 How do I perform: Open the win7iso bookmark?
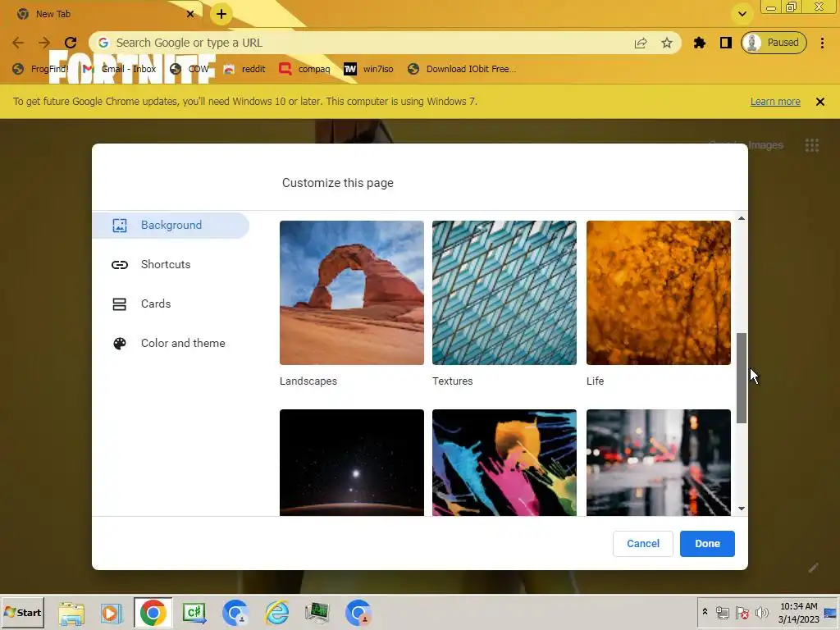pos(368,69)
